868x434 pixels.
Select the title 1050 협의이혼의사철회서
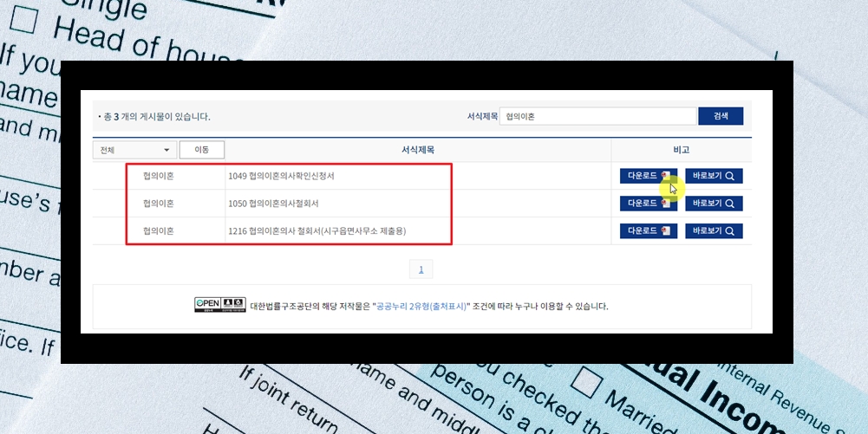coord(273,204)
